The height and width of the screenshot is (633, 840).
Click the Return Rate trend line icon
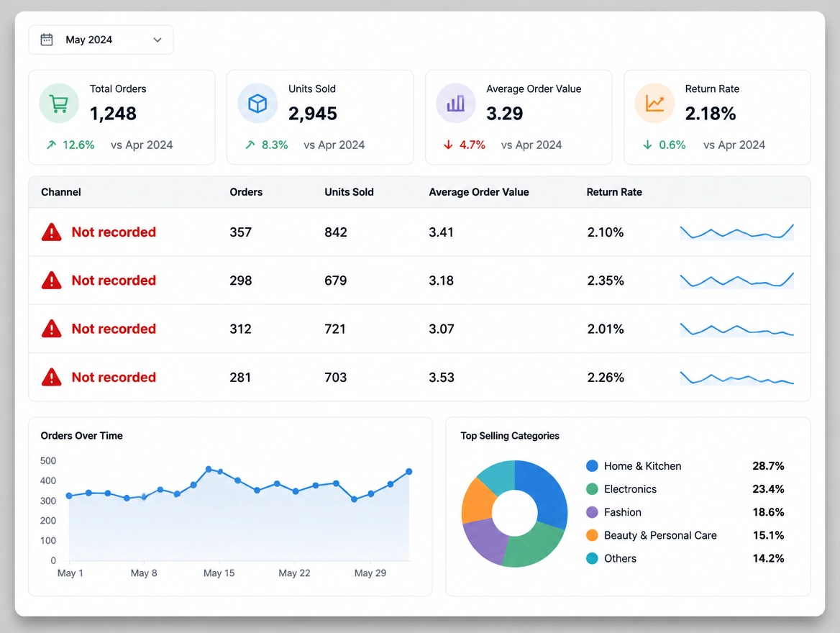(x=654, y=104)
